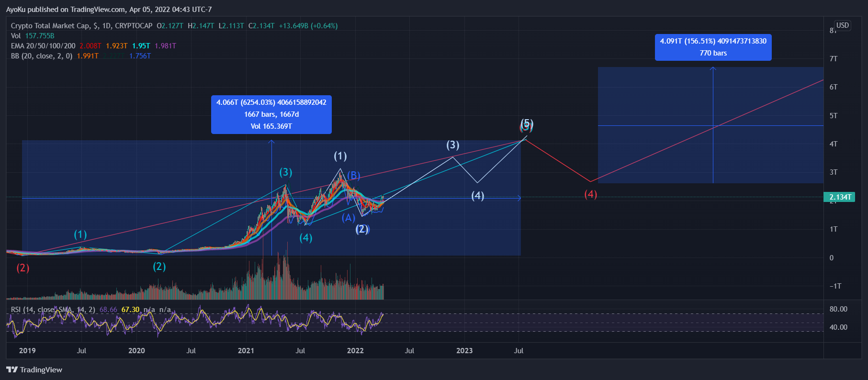Screen dimensions: 868x380
Task: Click the +13.649B (+0.64%) change value
Action: tap(308, 26)
